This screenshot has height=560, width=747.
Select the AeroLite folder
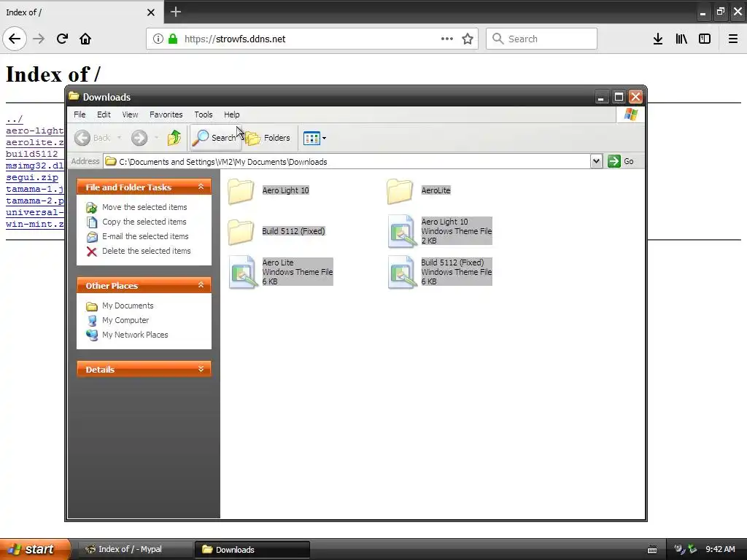point(418,190)
